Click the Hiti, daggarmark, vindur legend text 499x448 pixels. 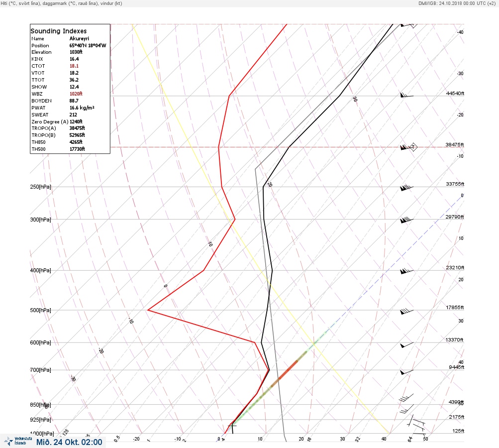point(61,3)
